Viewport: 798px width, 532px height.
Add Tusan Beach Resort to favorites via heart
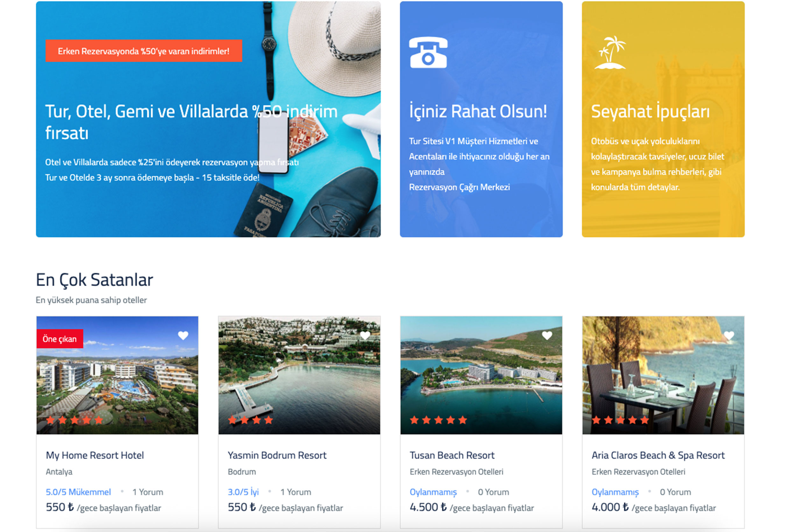click(547, 335)
